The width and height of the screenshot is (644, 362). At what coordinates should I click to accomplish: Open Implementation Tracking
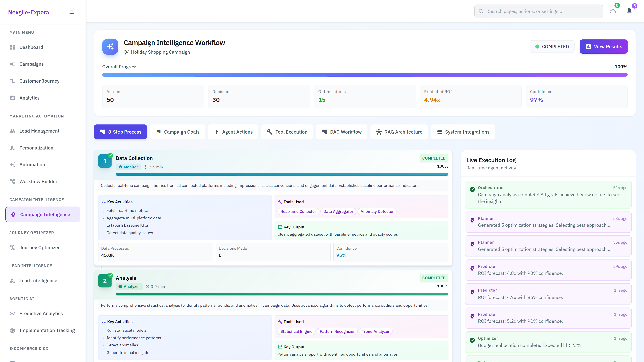47,330
